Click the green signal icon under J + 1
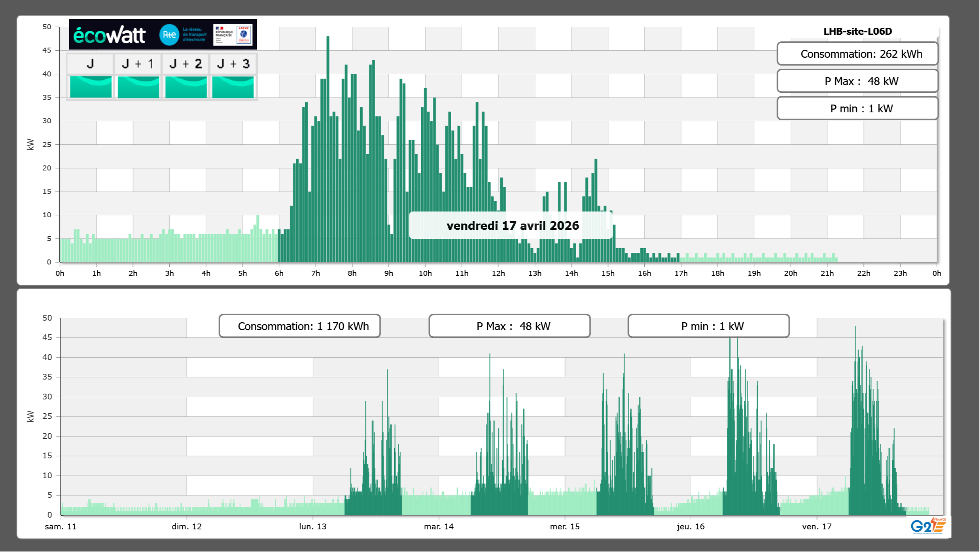Screen dimensions: 980x552 click(x=138, y=87)
